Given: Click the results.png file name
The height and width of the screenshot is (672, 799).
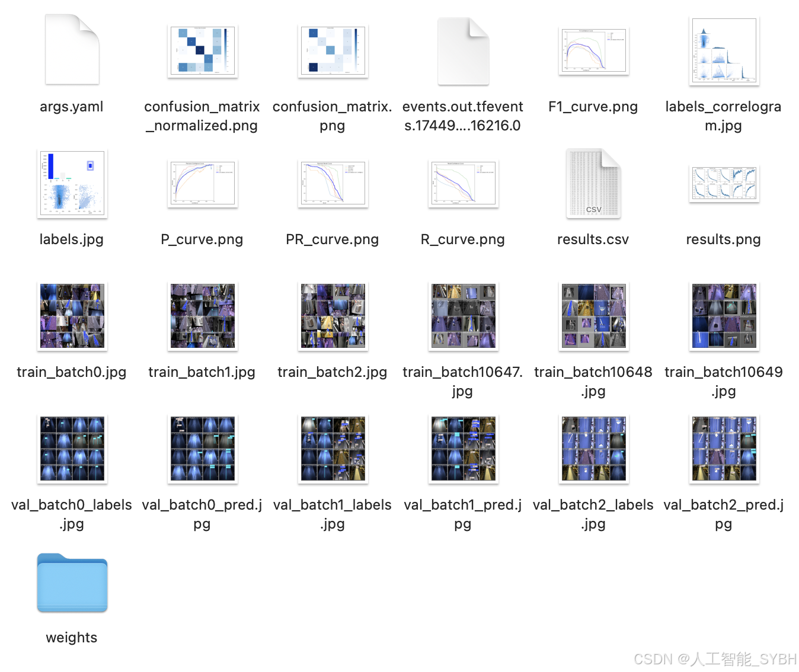Looking at the screenshot, I should (724, 239).
